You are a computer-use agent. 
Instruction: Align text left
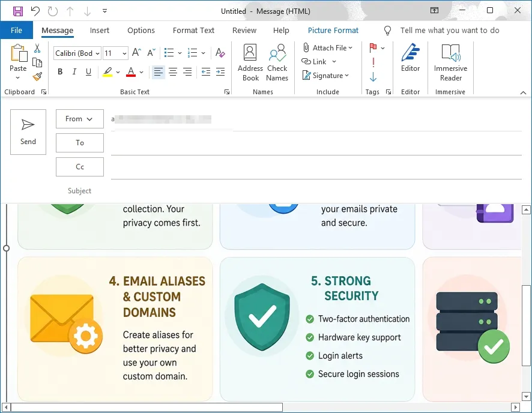point(158,71)
